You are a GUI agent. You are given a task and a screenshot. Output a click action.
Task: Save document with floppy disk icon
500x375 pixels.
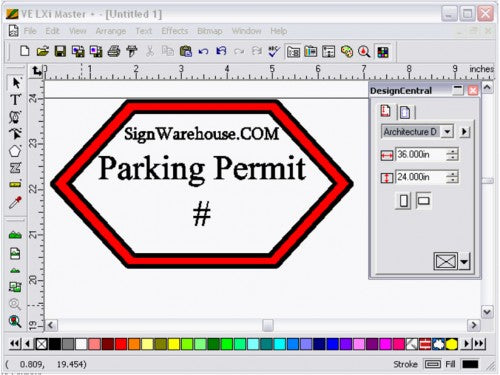(x=60, y=51)
